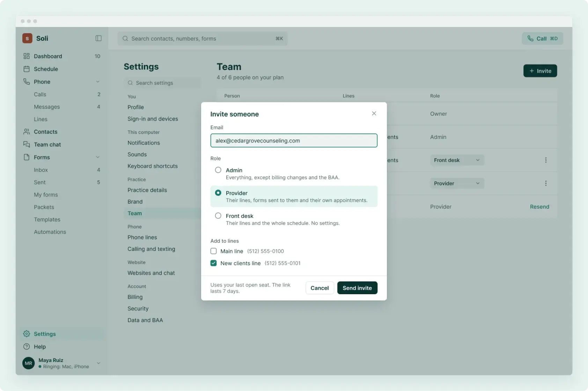Check the Main line checkbox

point(214,251)
